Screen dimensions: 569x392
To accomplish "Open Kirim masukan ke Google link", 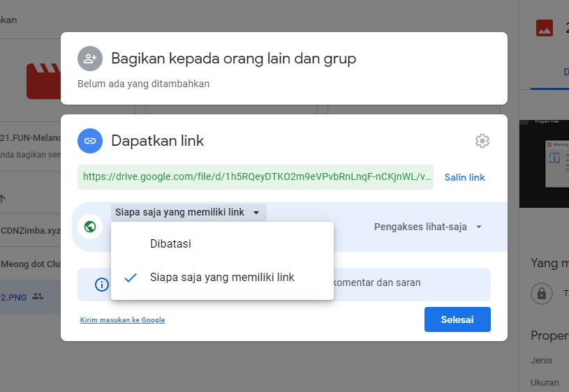I will (x=123, y=320).
